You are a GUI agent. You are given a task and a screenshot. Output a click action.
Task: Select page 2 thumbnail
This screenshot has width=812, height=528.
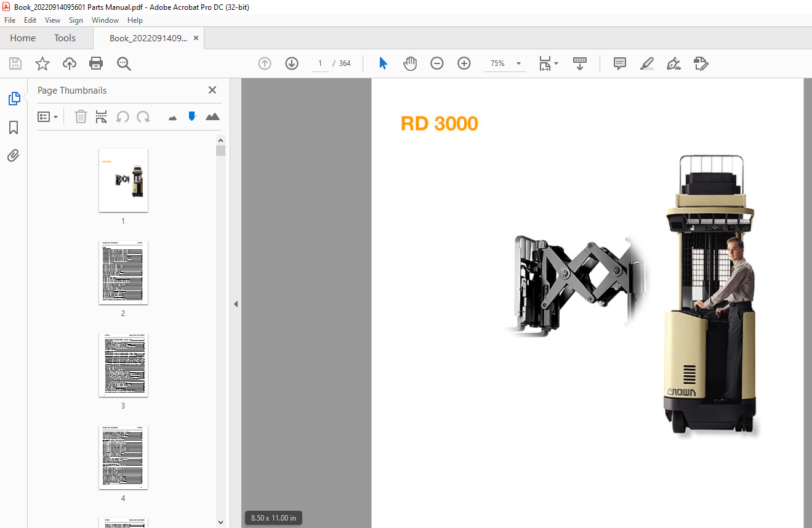coord(123,272)
